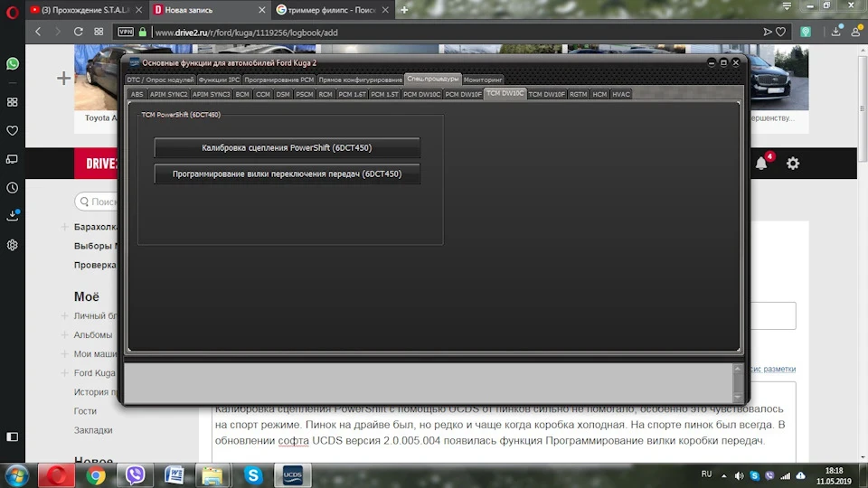Open the Мониторинг tab
The height and width of the screenshot is (488, 868).
click(483, 80)
